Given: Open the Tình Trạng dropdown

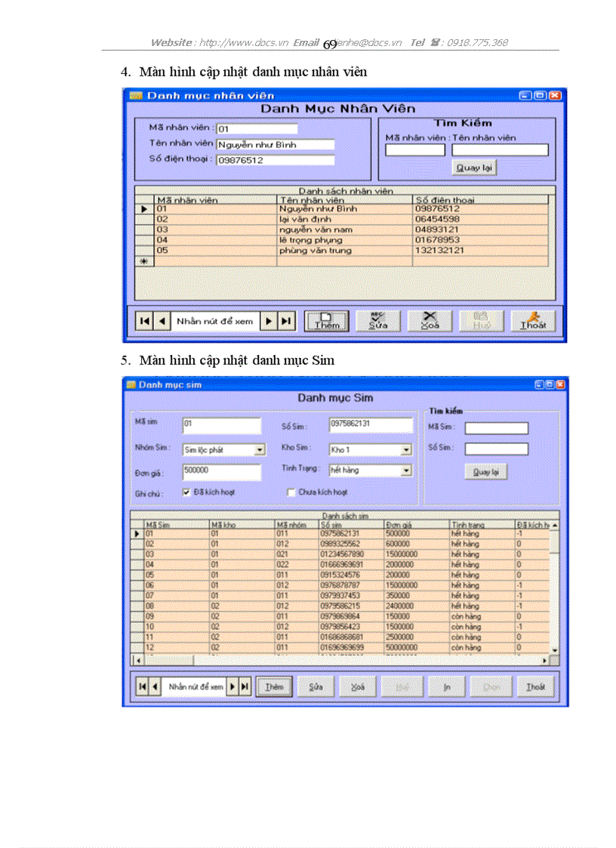Looking at the screenshot, I should [406, 470].
